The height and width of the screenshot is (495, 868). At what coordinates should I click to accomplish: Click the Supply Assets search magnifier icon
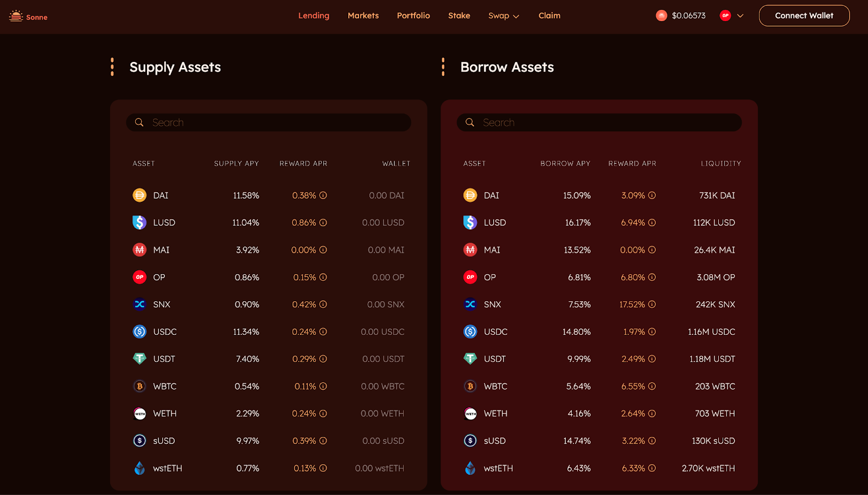139,122
